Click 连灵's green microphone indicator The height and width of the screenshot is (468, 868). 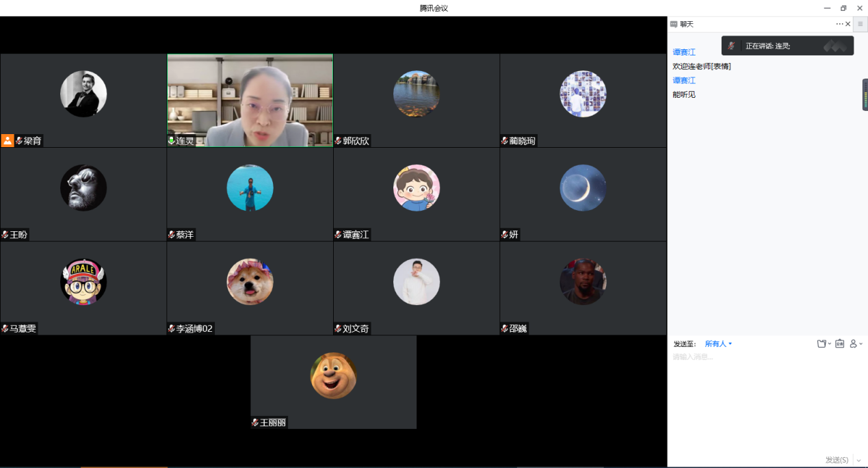172,141
